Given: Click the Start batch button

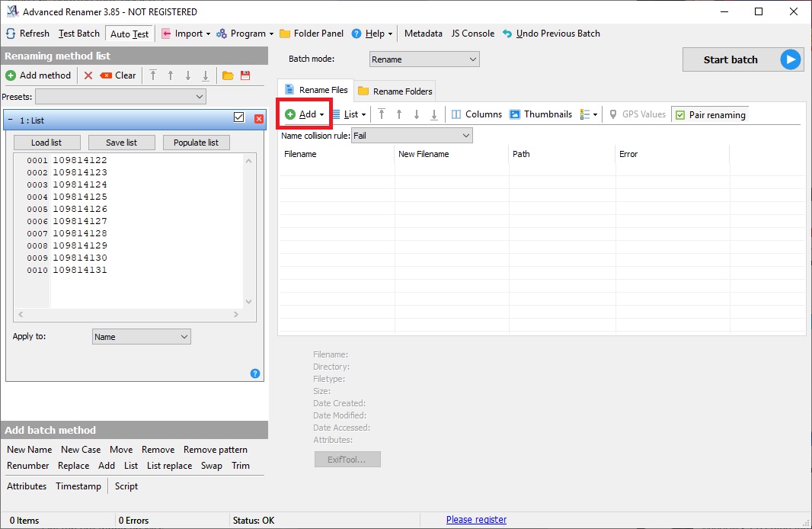Looking at the screenshot, I should pos(743,59).
